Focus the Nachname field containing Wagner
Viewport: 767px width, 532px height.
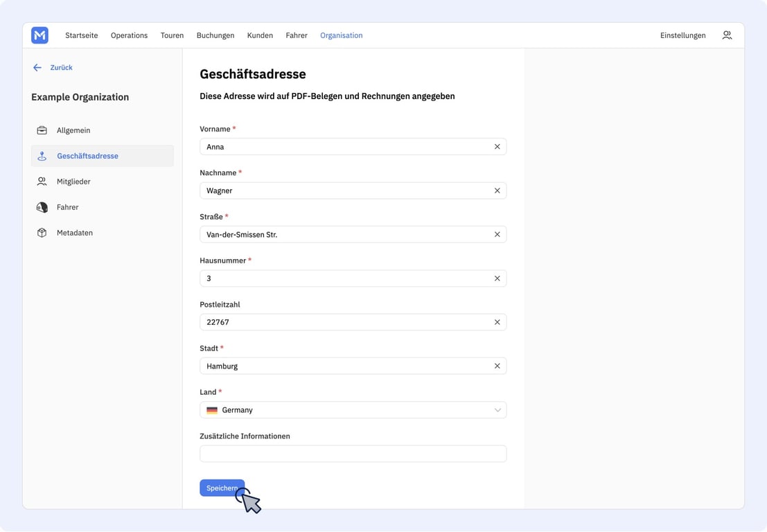pos(353,190)
